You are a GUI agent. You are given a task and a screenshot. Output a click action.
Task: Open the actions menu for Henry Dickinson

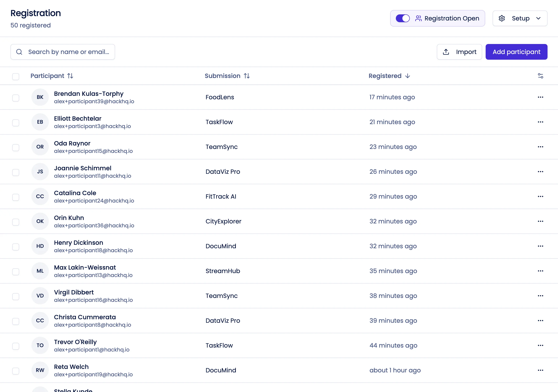[541, 246]
